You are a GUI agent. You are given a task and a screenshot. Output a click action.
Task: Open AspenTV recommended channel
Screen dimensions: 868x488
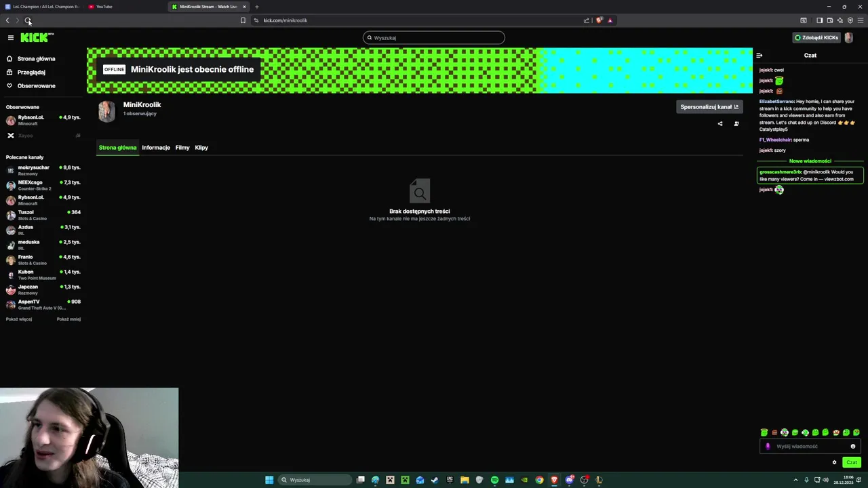coord(43,304)
